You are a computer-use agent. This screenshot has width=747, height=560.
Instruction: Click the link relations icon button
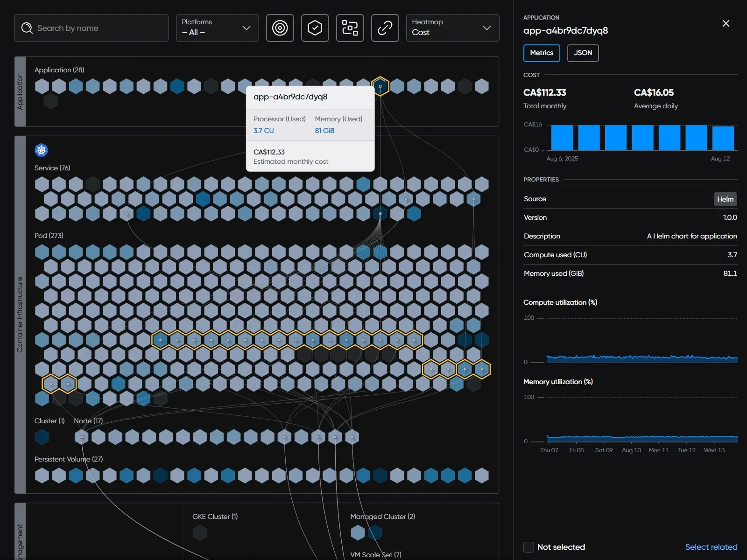[385, 28]
